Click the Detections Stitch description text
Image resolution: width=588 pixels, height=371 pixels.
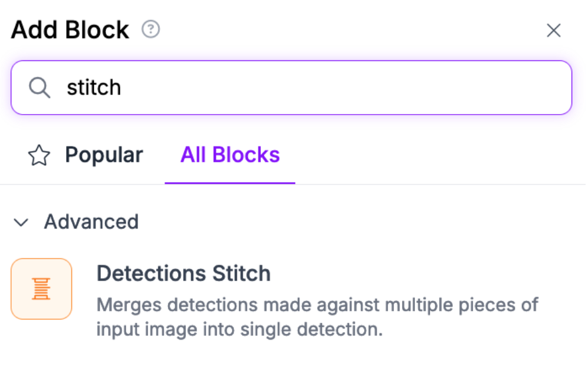pyautogui.click(x=316, y=317)
